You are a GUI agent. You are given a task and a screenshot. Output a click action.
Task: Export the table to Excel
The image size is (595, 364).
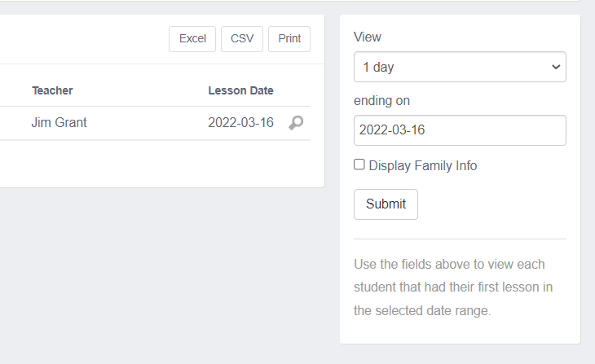[x=192, y=39]
